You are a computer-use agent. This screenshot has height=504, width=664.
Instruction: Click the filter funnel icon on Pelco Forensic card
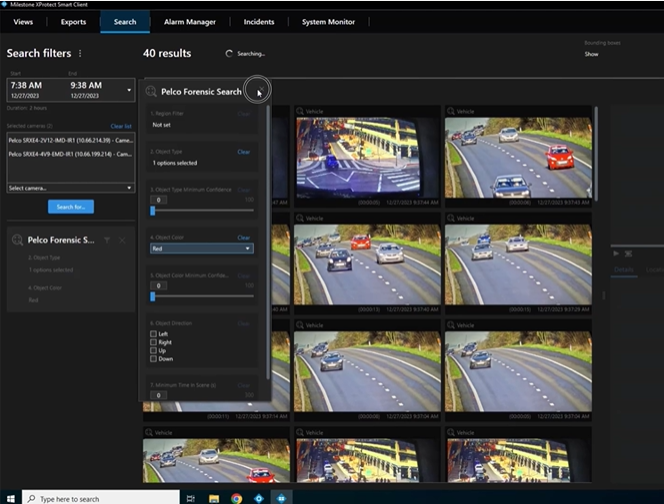click(x=108, y=240)
